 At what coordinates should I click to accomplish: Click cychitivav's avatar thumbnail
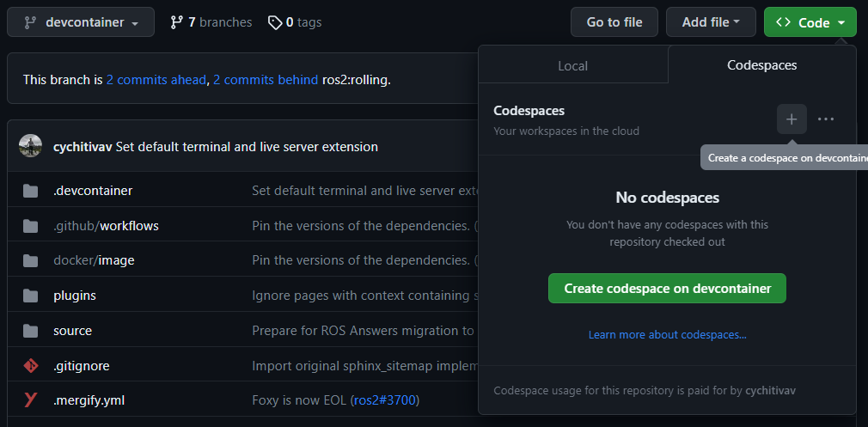(31, 146)
